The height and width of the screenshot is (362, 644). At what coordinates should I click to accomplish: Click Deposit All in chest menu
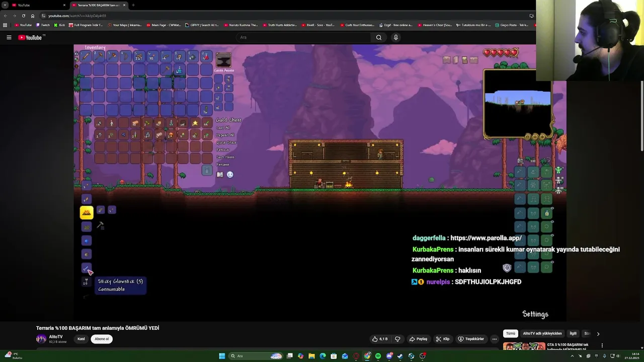coord(225,135)
